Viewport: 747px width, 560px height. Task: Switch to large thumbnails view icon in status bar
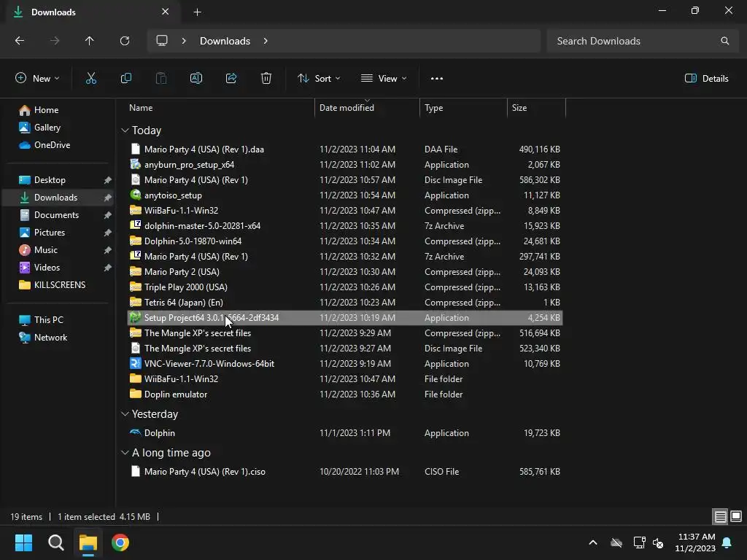coord(736,517)
